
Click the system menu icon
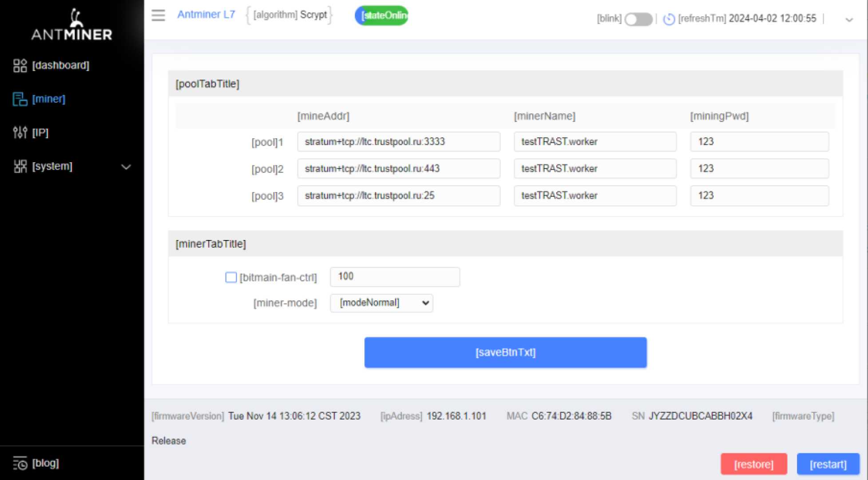click(20, 166)
